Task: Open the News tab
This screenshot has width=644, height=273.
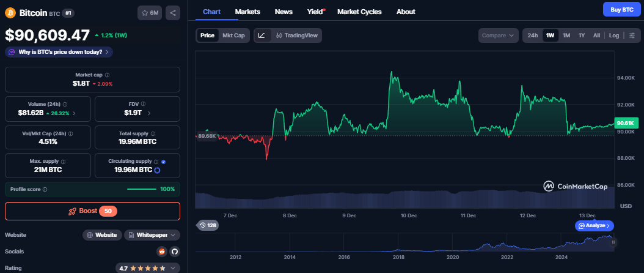Action: tap(284, 12)
